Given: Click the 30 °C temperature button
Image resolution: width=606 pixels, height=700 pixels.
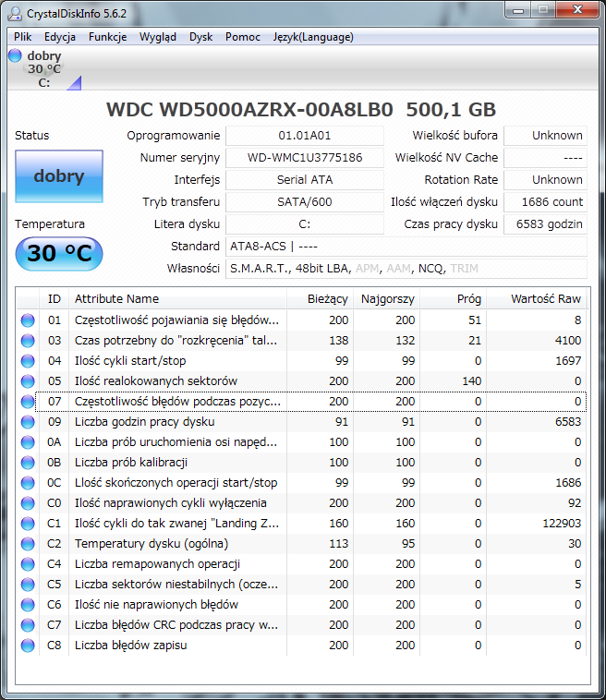Looking at the screenshot, I should [x=59, y=254].
